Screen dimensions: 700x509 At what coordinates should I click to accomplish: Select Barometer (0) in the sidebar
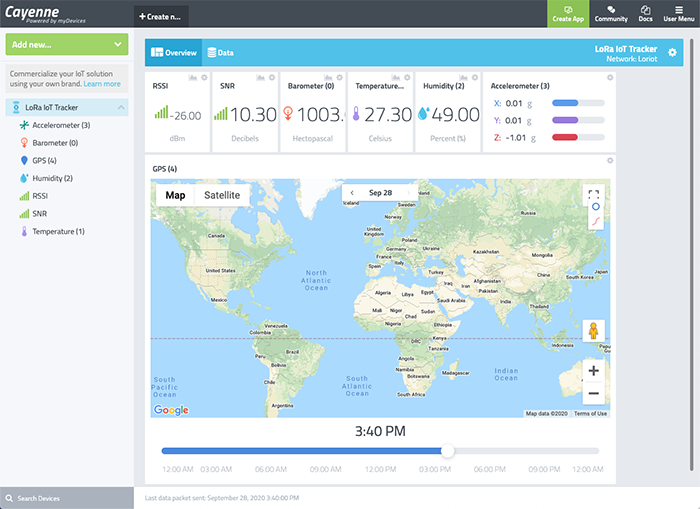coord(55,143)
